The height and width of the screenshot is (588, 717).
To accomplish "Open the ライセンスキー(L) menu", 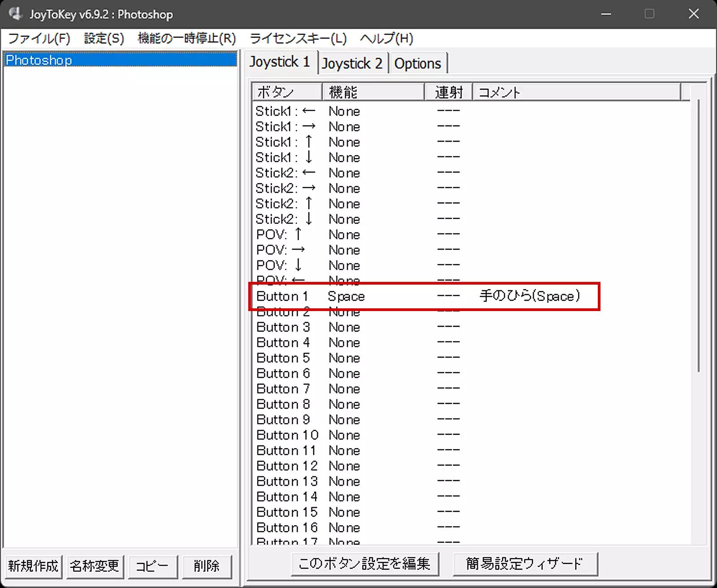I will click(x=298, y=39).
